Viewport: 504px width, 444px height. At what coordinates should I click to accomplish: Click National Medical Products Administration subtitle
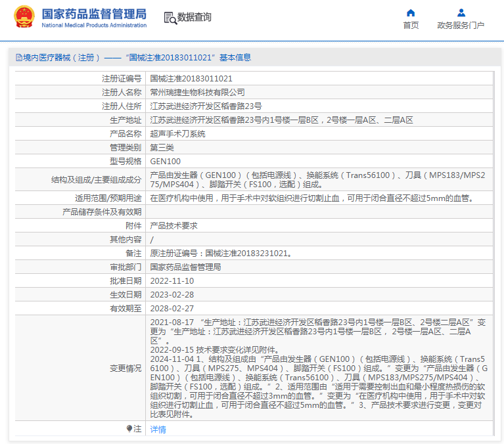coord(94,25)
